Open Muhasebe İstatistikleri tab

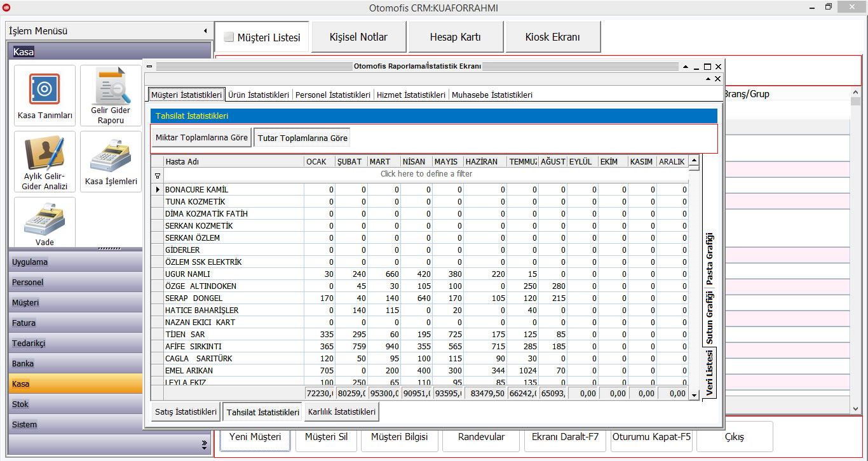pyautogui.click(x=492, y=95)
